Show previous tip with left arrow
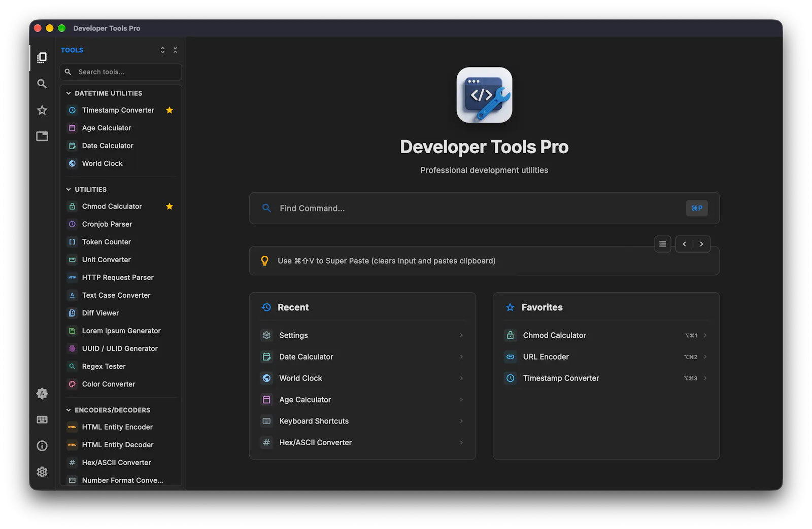 (684, 244)
